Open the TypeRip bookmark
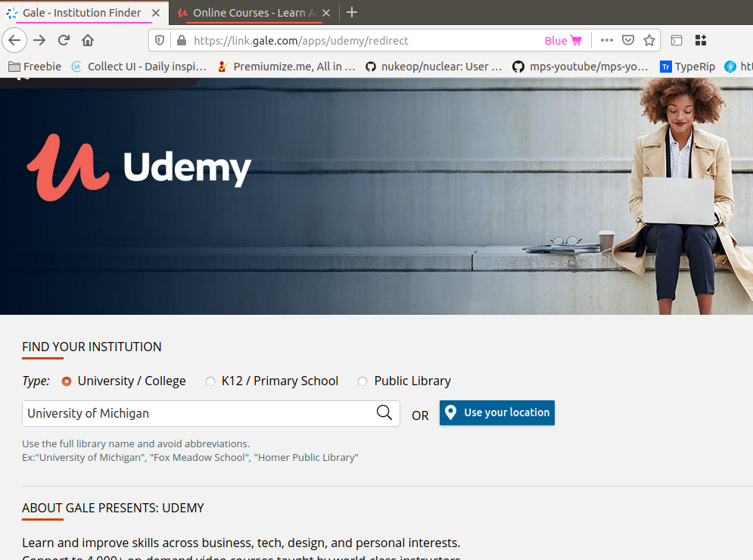 (687, 67)
